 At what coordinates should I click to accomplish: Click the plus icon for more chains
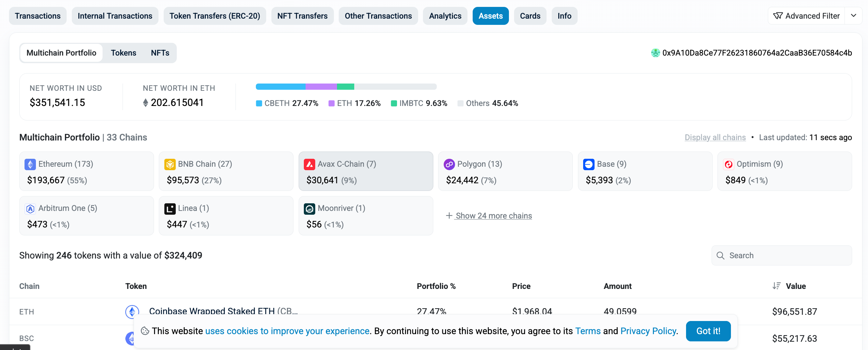(449, 215)
